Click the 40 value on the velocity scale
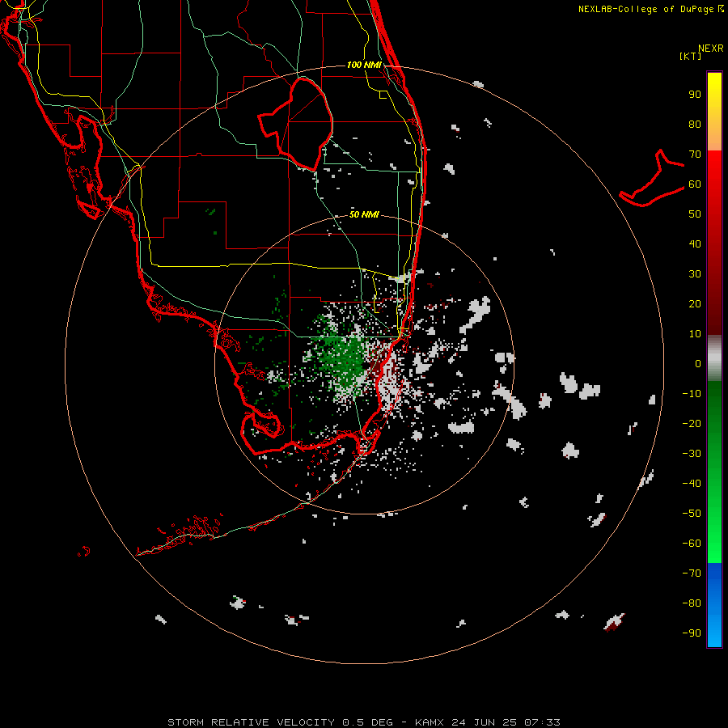This screenshot has height=728, width=728. [695, 243]
